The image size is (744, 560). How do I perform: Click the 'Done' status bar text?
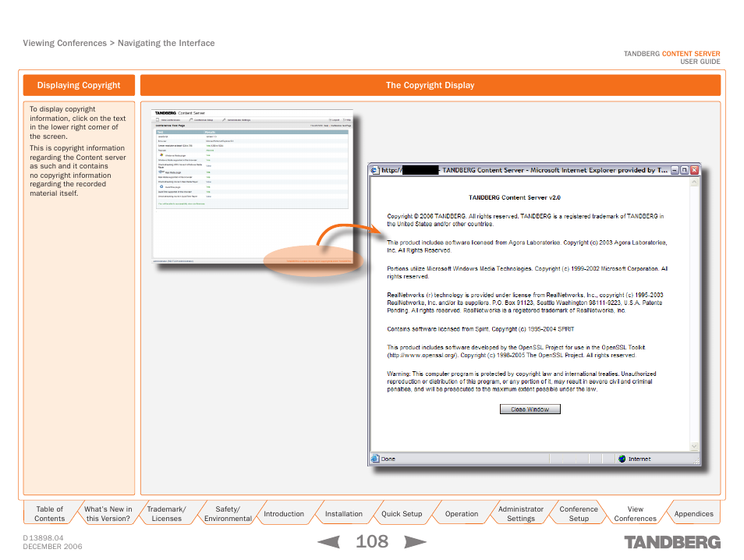(x=388, y=459)
